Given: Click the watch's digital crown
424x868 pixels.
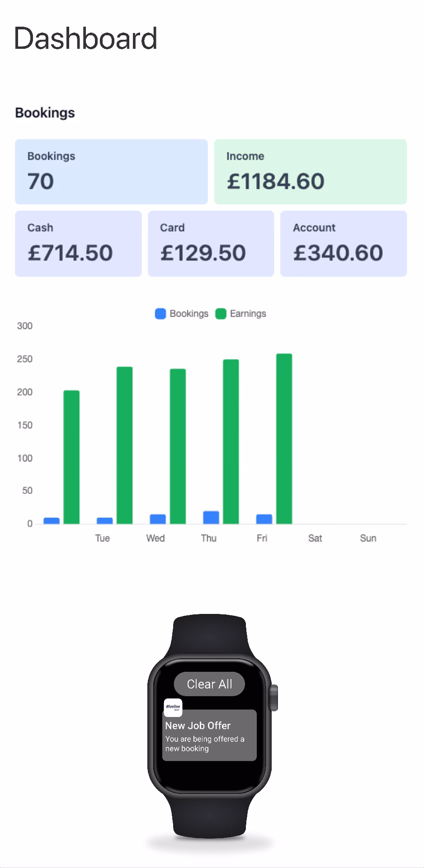Looking at the screenshot, I should (274, 698).
